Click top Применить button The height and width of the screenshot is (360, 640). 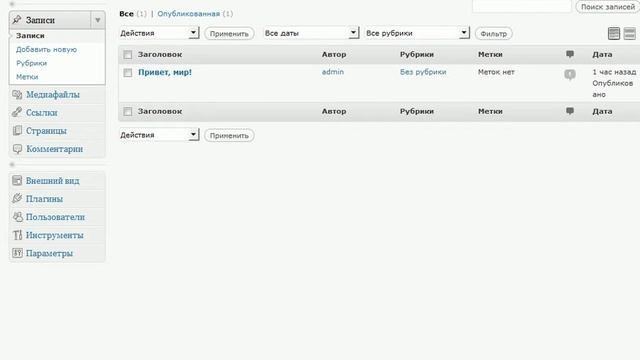pos(229,33)
